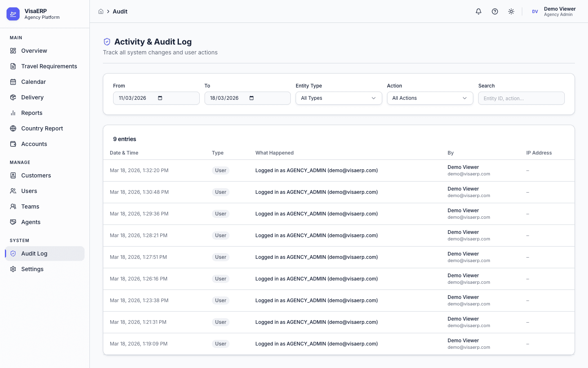This screenshot has width=588, height=368.
Task: Click the VisaERP logo in the top left
Action: click(x=13, y=13)
